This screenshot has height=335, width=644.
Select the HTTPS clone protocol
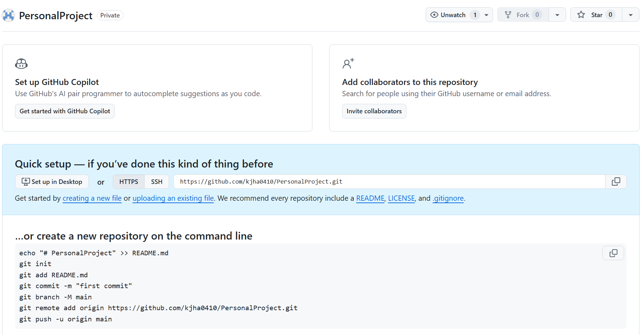[x=129, y=182]
